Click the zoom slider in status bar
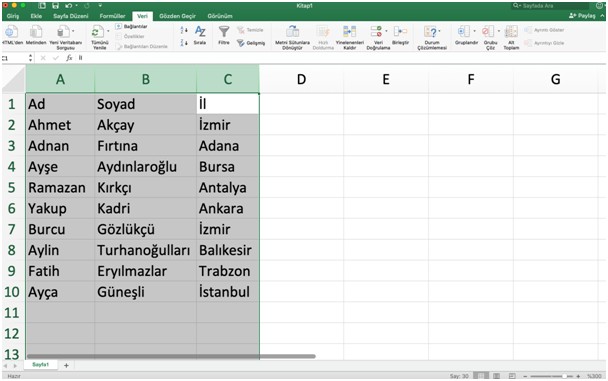The width and height of the screenshot is (608, 381). coord(551,376)
